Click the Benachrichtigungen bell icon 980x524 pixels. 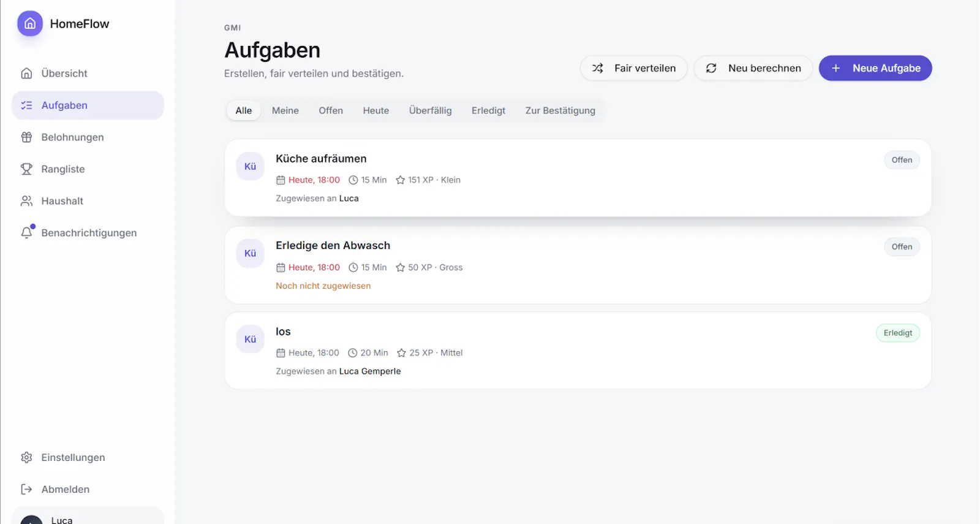point(26,233)
